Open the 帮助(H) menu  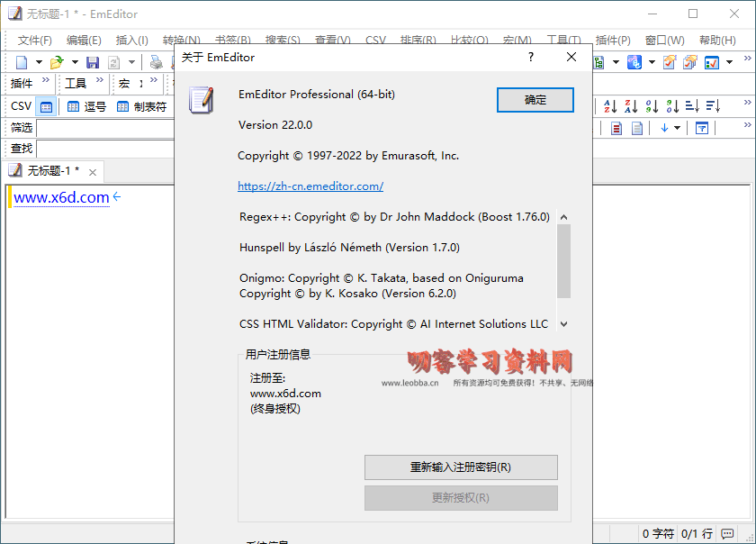pos(717,41)
